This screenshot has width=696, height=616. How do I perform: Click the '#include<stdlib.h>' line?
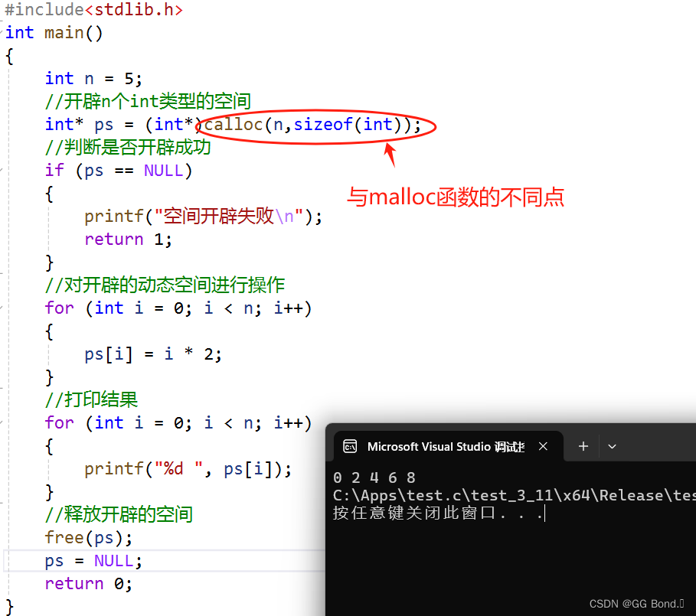(x=93, y=10)
